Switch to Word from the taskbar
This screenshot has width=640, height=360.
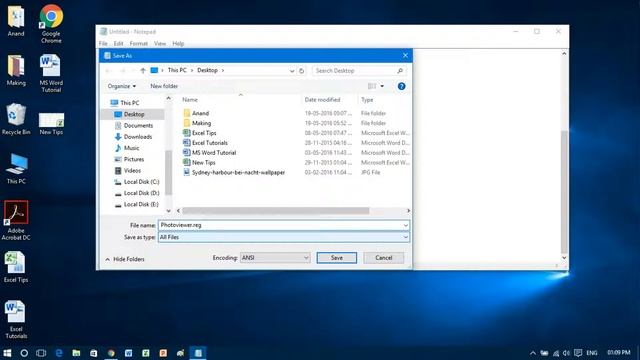point(128,353)
